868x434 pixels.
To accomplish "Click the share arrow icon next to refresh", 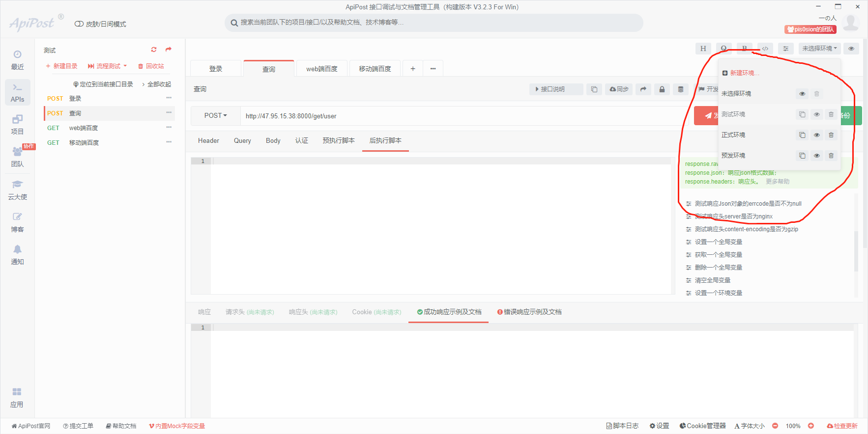I will click(x=169, y=50).
